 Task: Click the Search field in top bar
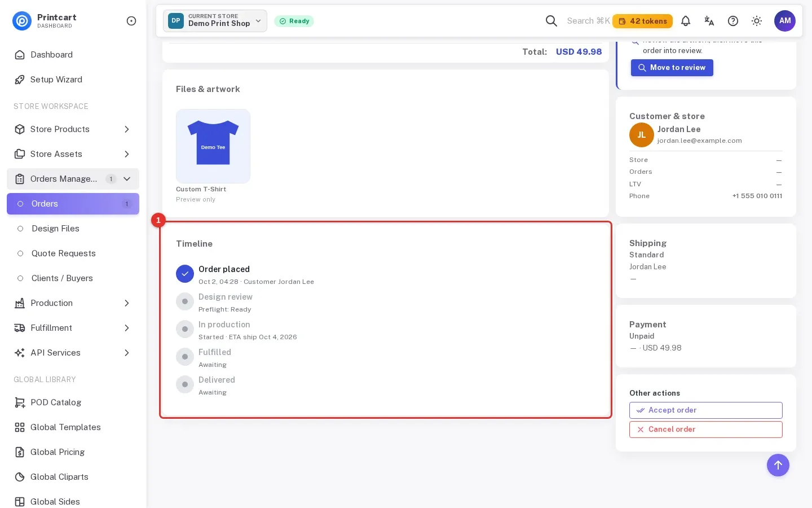tap(588, 21)
